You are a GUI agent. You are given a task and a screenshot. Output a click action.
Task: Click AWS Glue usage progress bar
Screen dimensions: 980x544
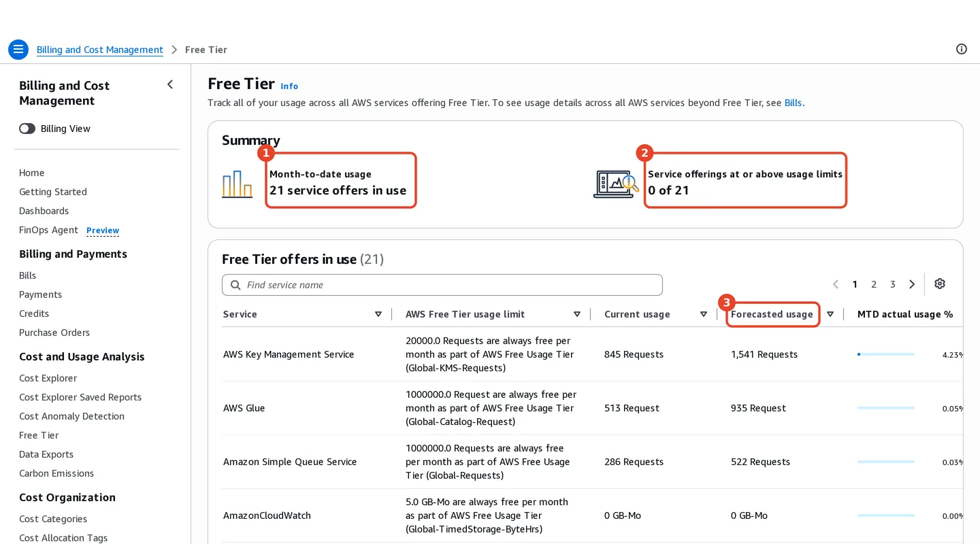886,408
